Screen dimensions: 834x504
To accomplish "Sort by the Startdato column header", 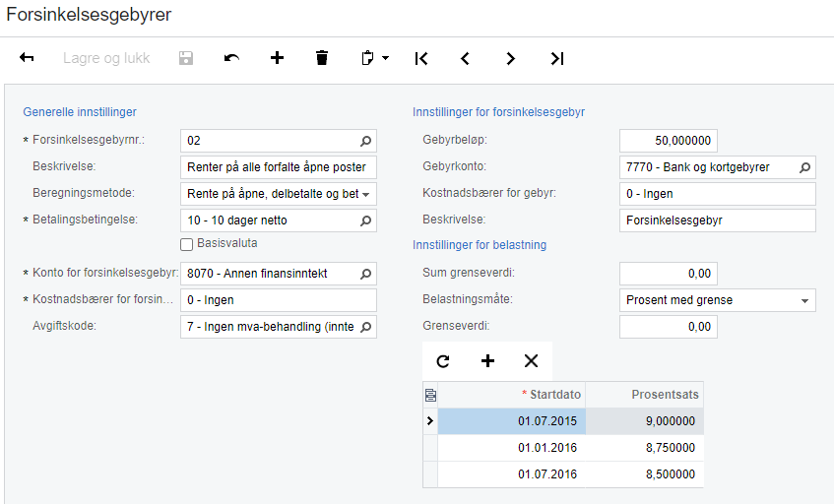I will tap(512, 395).
